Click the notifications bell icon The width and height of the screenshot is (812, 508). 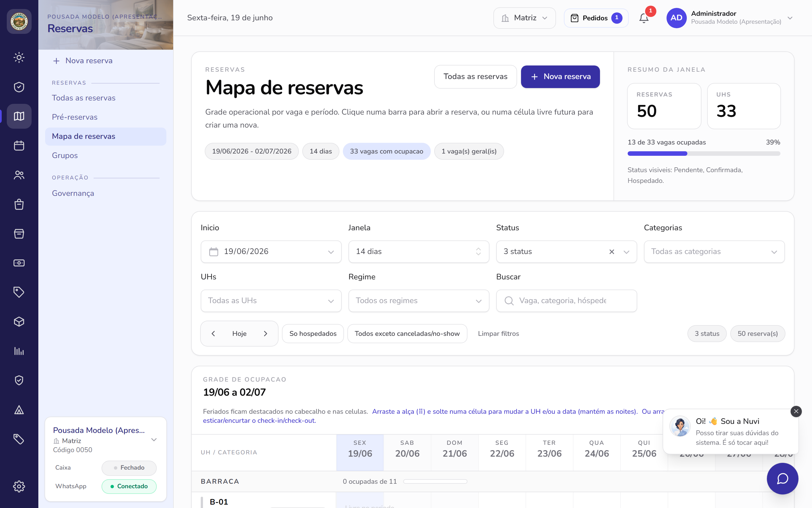[x=644, y=18]
